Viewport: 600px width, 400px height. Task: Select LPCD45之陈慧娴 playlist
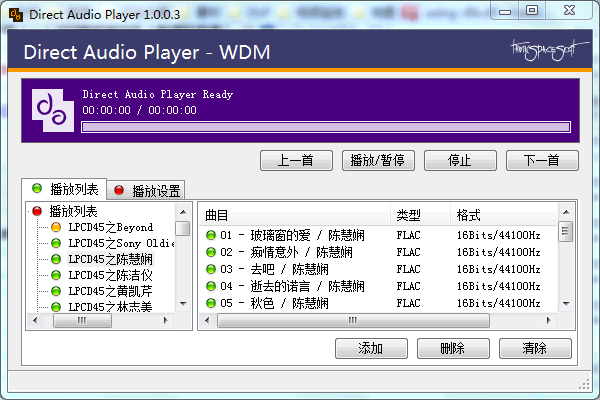(x=111, y=259)
